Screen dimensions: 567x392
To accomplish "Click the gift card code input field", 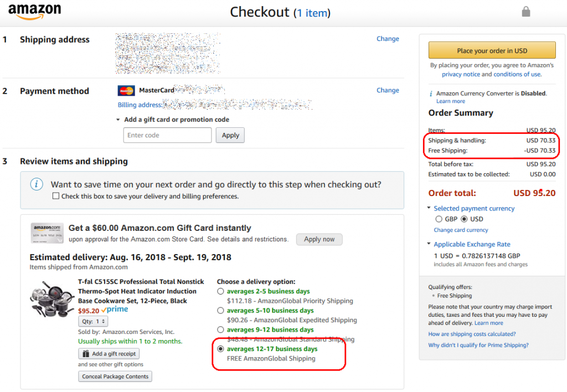I will click(167, 135).
